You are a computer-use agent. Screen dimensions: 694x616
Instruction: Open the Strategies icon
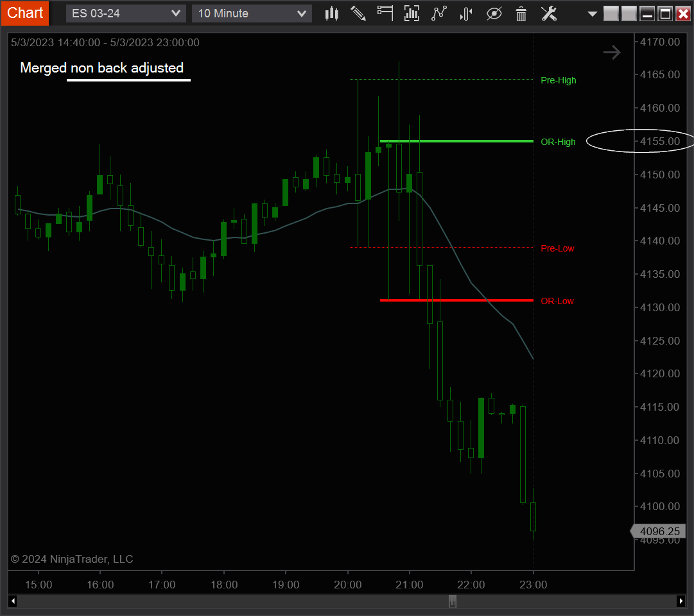(466, 13)
